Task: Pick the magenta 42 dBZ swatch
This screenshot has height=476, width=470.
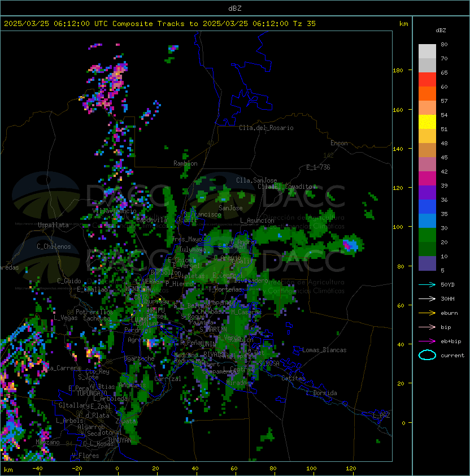Action: coord(427,179)
